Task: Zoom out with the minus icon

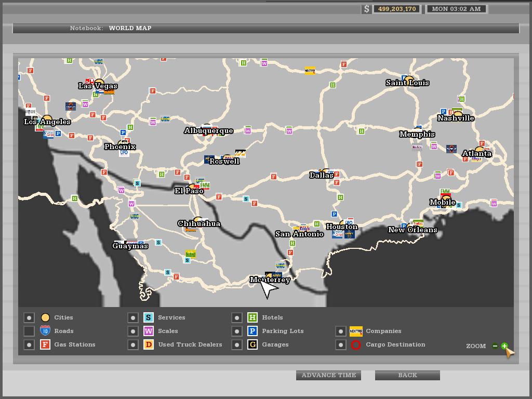Action: point(495,346)
